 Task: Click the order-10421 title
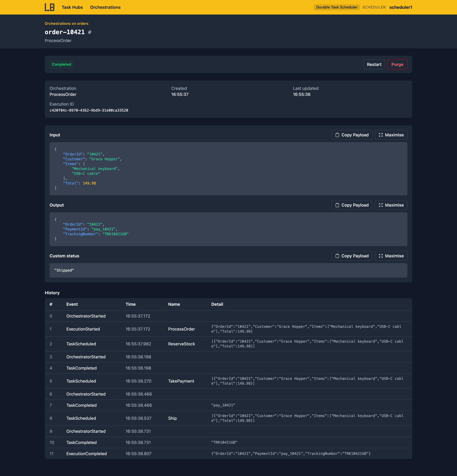65,32
